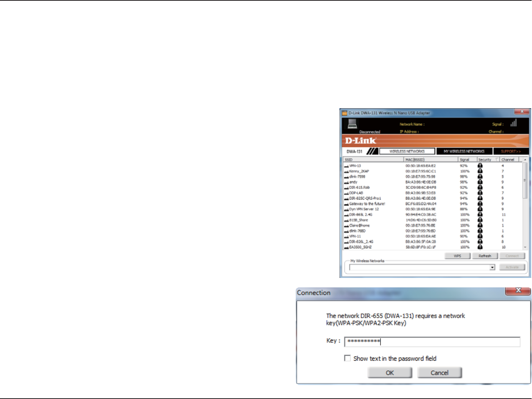This screenshot has height=399, width=532.
Task: Click the laptop connection status icon
Action: click(352, 124)
